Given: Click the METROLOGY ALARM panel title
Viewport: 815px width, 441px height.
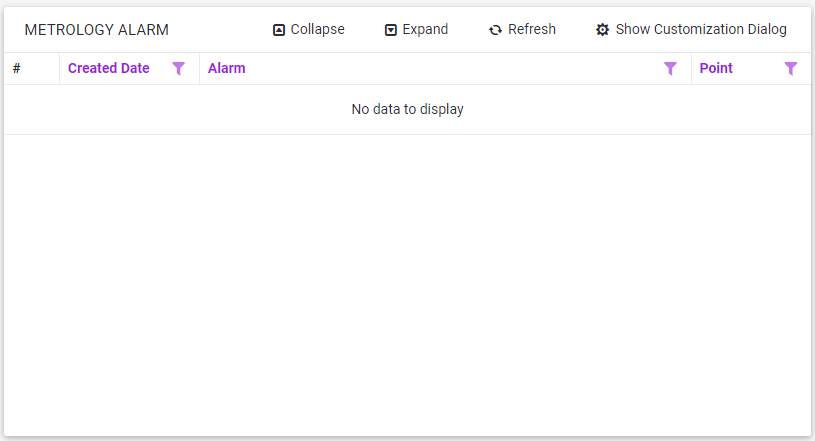Looking at the screenshot, I should [x=96, y=30].
